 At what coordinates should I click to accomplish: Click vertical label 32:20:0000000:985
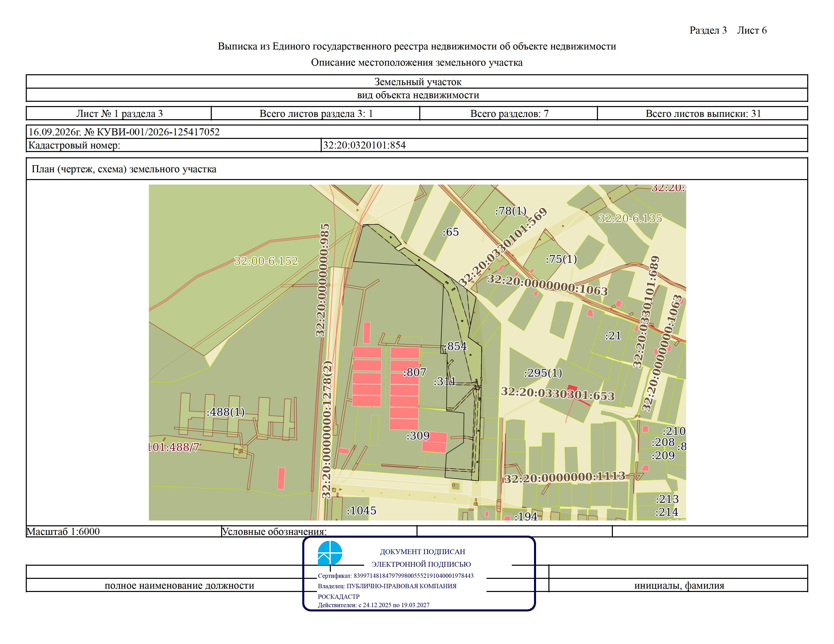[323, 280]
